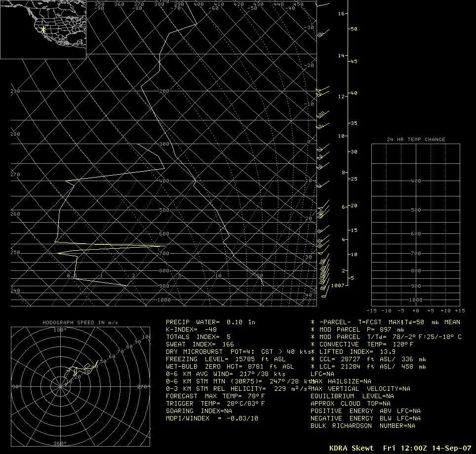476x454 pixels.
Task: Click the surface wind barb beside 1007
Action: click(325, 292)
